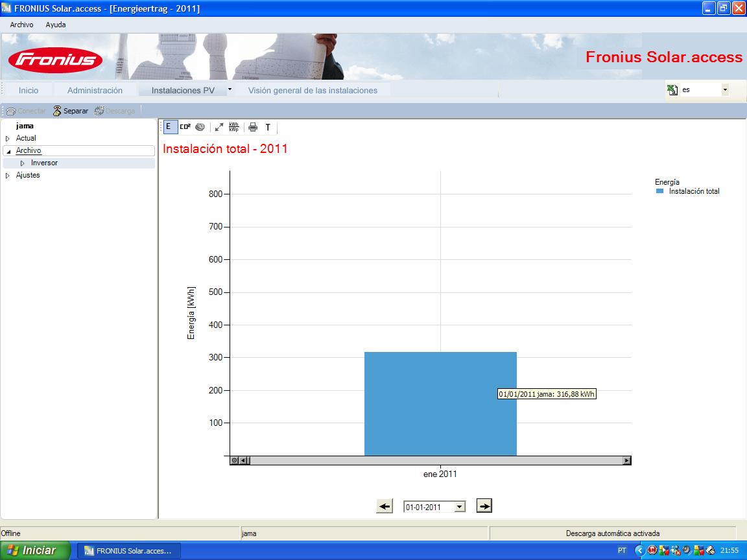This screenshot has height=560, width=747.
Task: Click the taskbar clock 21:55
Action: 729,550
